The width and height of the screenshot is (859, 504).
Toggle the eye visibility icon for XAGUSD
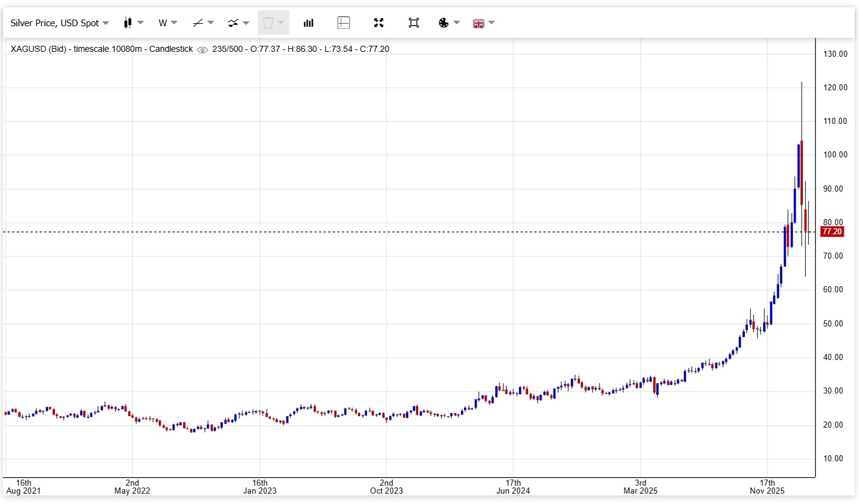(203, 49)
